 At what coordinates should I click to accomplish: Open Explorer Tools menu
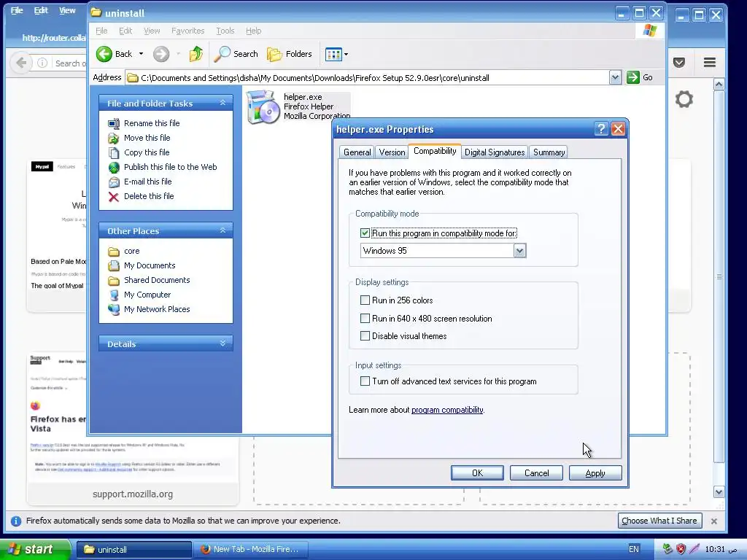tap(225, 31)
